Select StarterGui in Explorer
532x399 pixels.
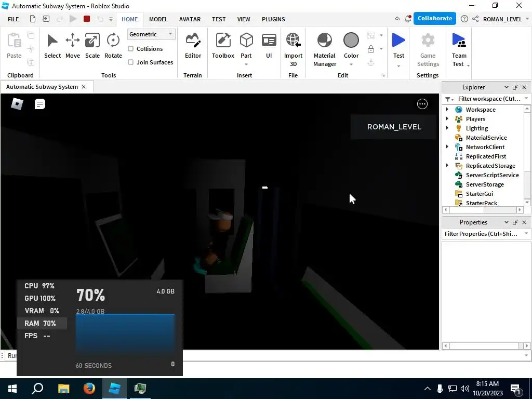479,194
